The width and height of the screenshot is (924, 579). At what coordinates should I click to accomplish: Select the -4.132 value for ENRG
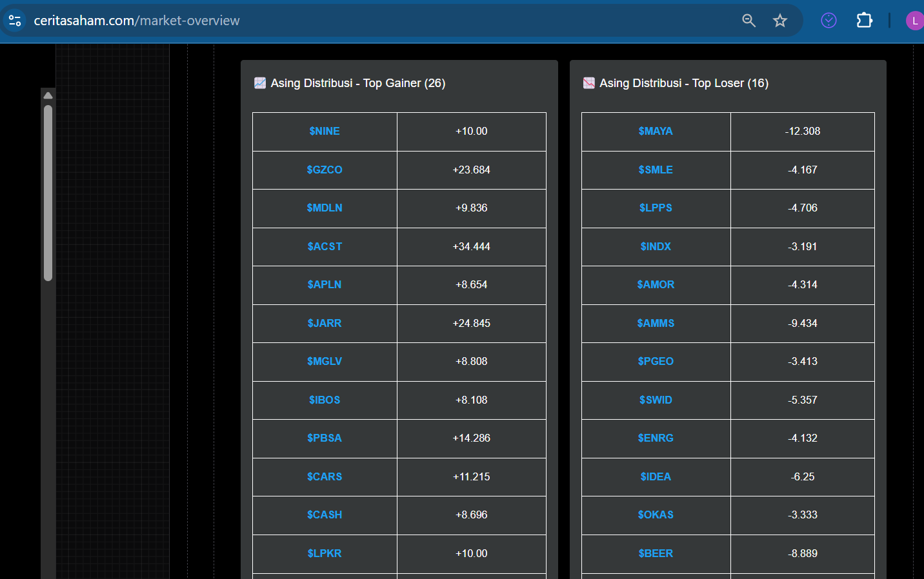point(803,438)
